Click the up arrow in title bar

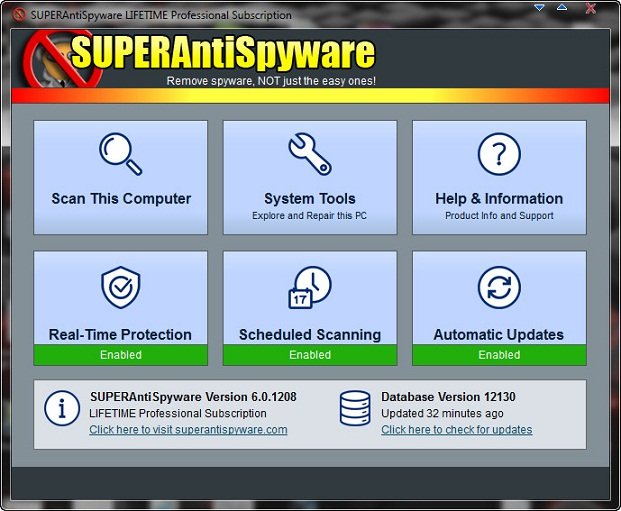pos(562,8)
